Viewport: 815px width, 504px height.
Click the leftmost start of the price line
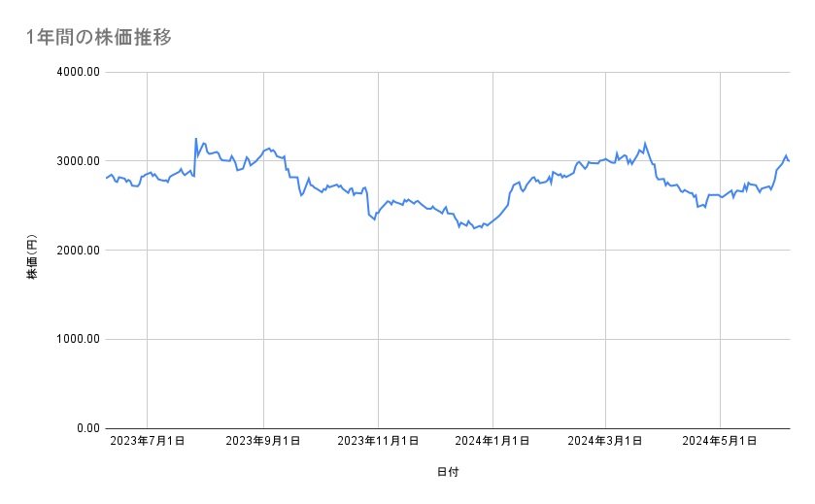click(x=105, y=178)
